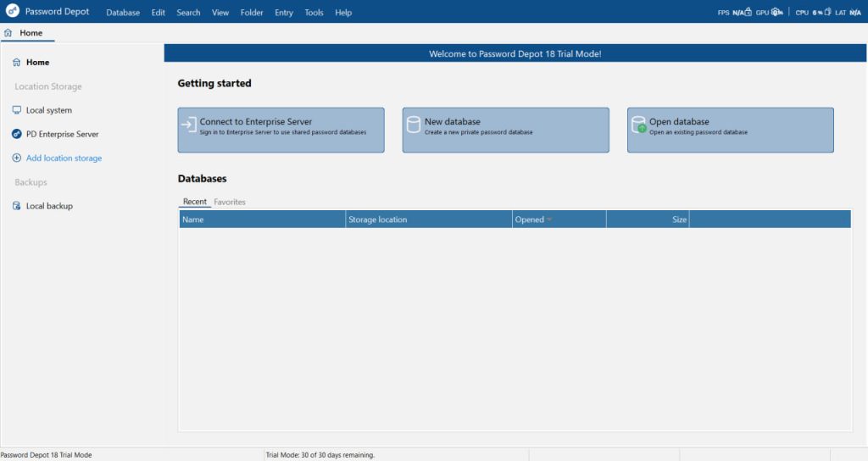
Task: Click 'Password Depot 18 Trial Mode' status text
Action: pos(47,455)
